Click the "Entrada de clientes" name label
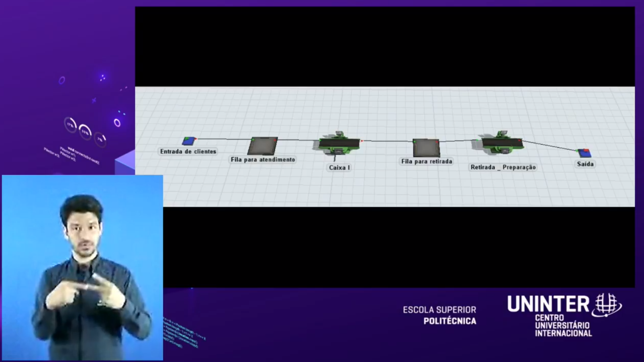This screenshot has height=362, width=644. tap(188, 152)
